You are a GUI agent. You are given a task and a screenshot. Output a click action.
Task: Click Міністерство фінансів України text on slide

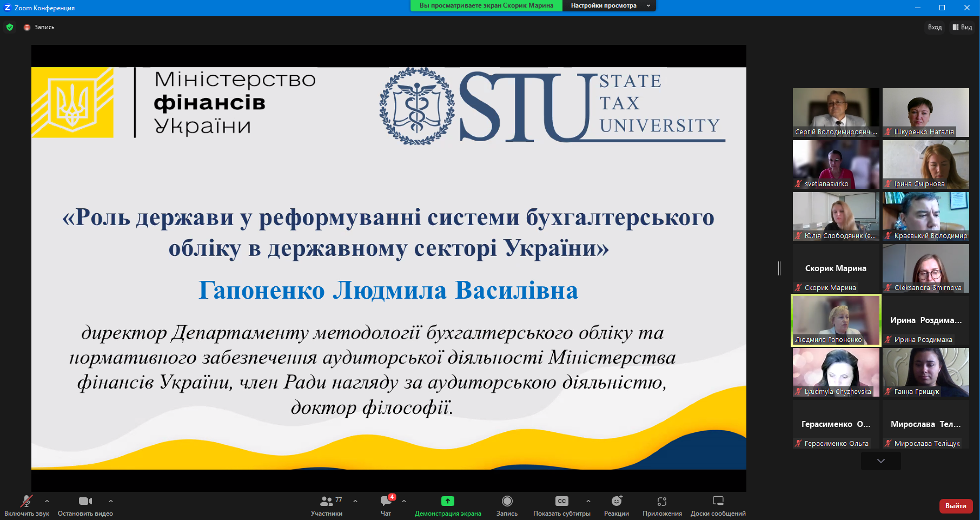(235, 103)
